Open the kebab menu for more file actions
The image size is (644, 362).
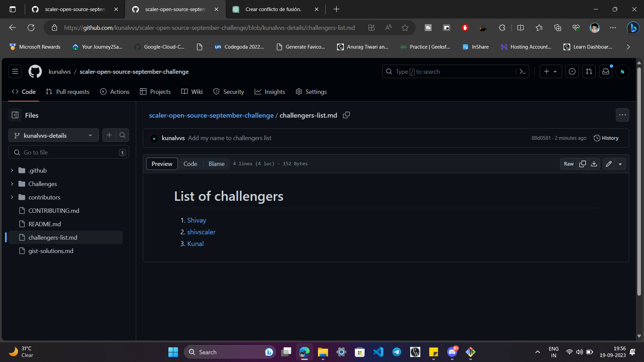coord(622,115)
